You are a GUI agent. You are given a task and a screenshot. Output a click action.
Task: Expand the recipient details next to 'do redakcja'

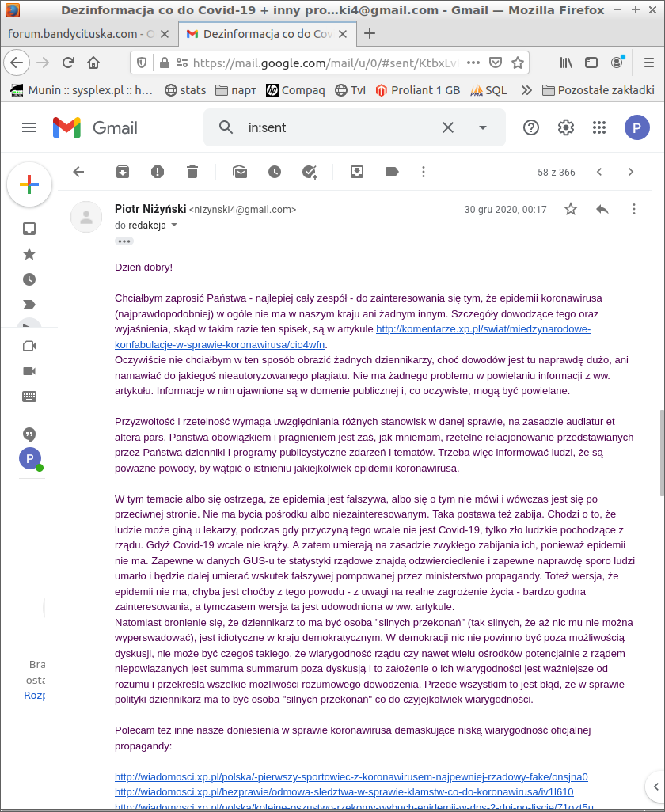point(174,226)
